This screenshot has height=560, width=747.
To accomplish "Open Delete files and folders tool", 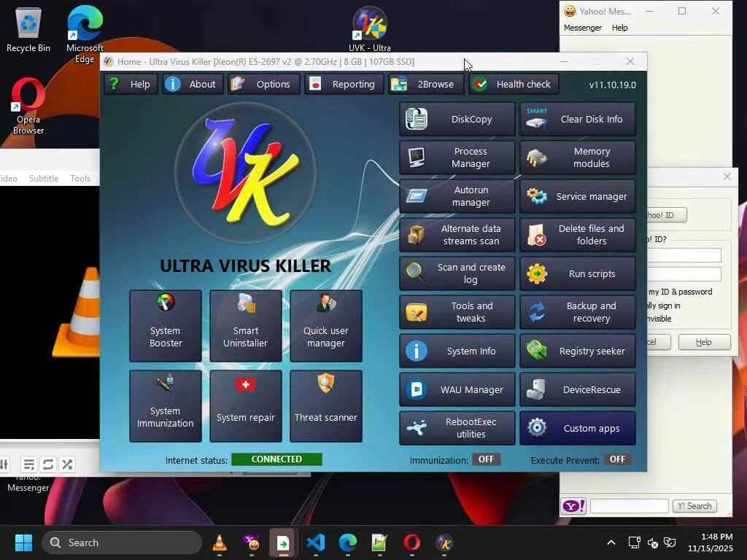I will [578, 235].
